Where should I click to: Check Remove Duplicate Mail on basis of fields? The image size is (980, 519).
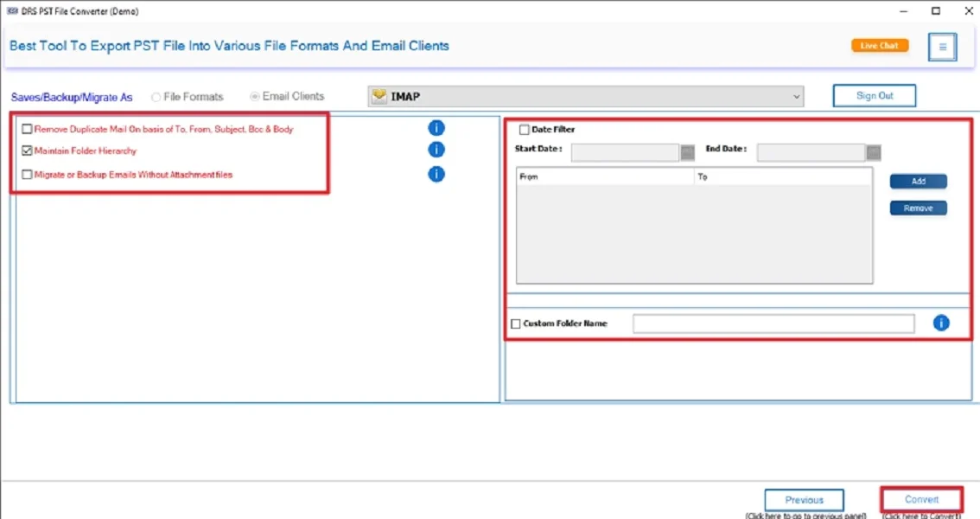27,127
